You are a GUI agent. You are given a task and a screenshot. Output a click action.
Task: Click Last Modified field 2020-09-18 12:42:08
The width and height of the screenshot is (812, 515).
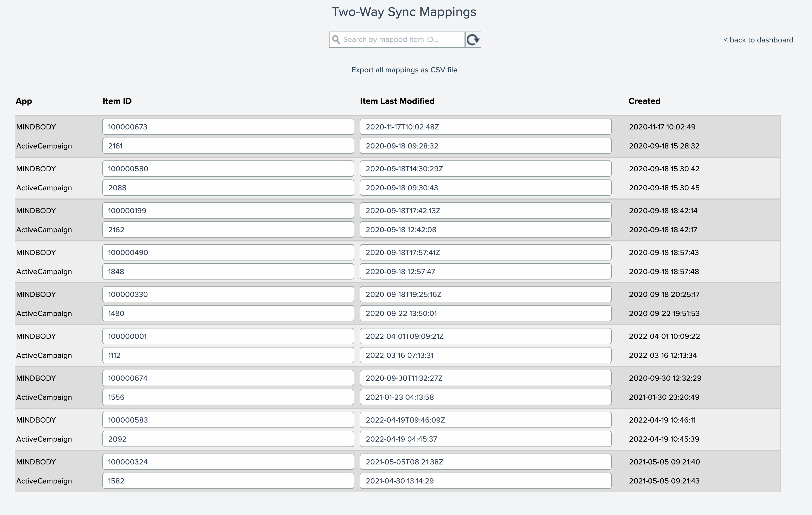coord(485,229)
